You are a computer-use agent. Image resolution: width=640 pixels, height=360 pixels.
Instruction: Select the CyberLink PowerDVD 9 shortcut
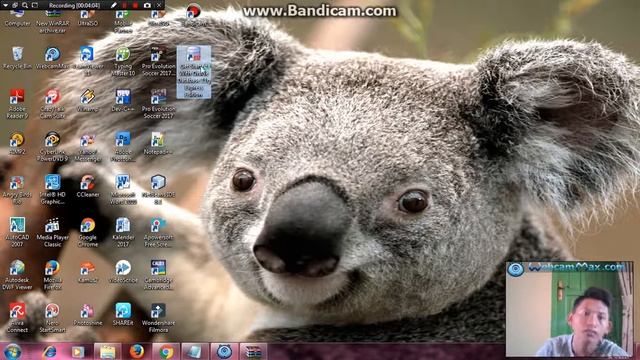tap(52, 147)
